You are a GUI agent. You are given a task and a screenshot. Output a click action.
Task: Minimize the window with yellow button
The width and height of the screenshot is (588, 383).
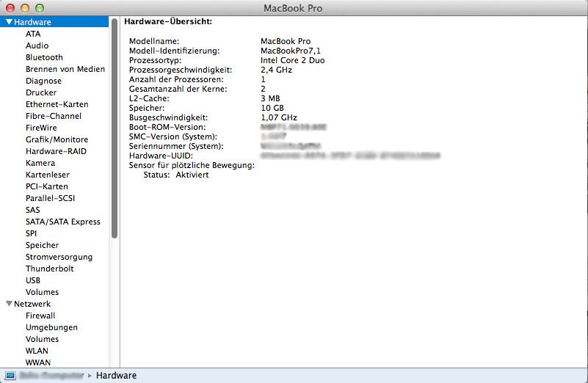point(25,8)
